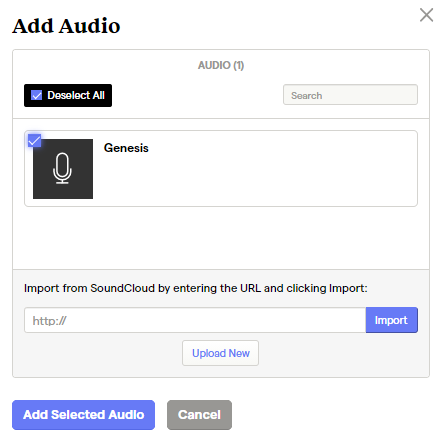Select the AUDIO (1) tab header
Image resolution: width=442 pixels, height=441 pixels.
221,65
